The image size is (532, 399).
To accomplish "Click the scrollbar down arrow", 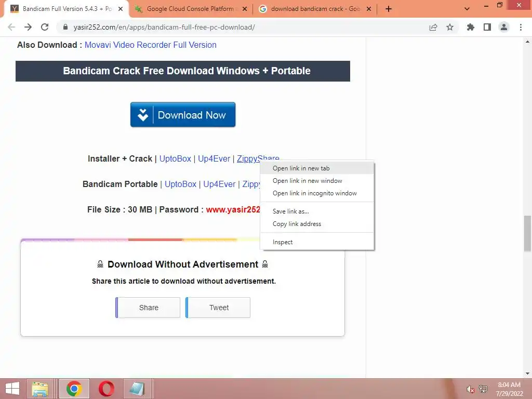I will tap(527, 374).
